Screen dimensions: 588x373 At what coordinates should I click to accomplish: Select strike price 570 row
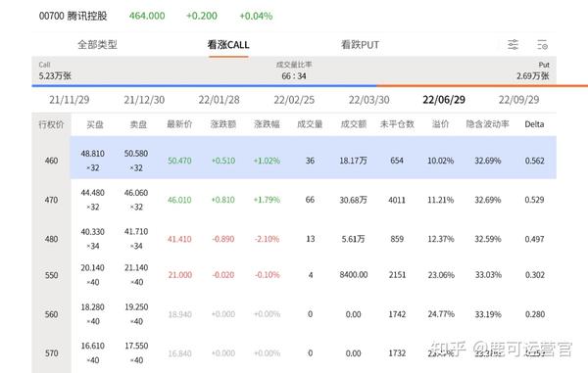click(294, 353)
